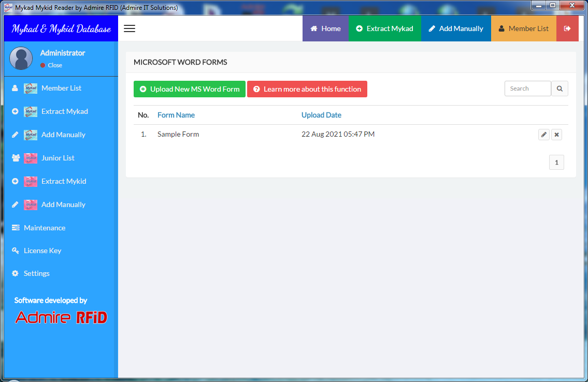The height and width of the screenshot is (382, 588).
Task: Click the pink Mykid icon beside Junior List
Action: click(x=31, y=158)
